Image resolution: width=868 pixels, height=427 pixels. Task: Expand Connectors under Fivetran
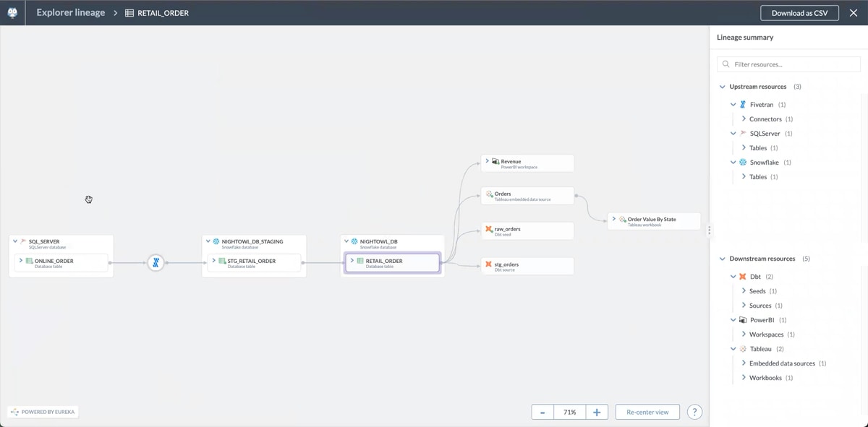point(744,118)
